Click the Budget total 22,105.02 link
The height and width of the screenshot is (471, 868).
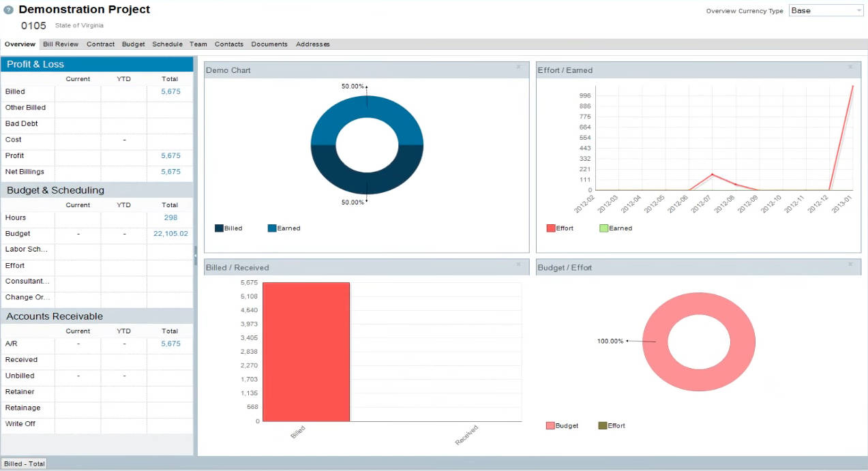pyautogui.click(x=170, y=234)
